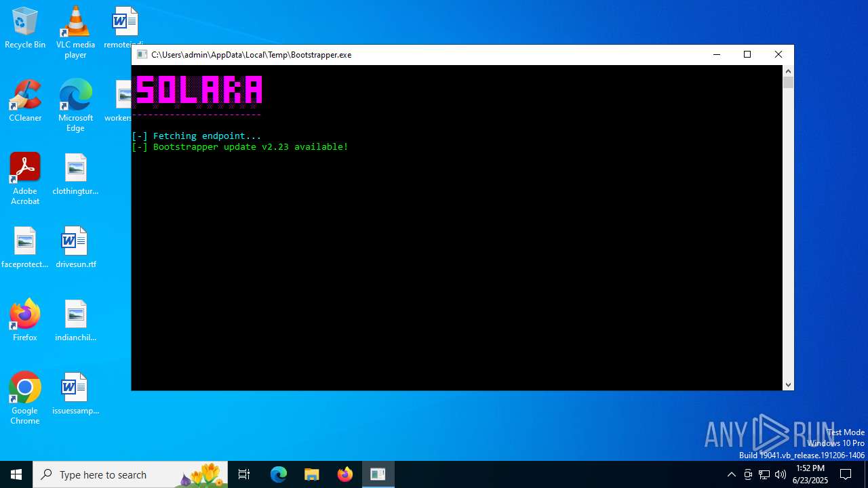Image resolution: width=868 pixels, height=488 pixels.
Task: Click the 'Fetching endpoint...' console line
Action: (197, 136)
